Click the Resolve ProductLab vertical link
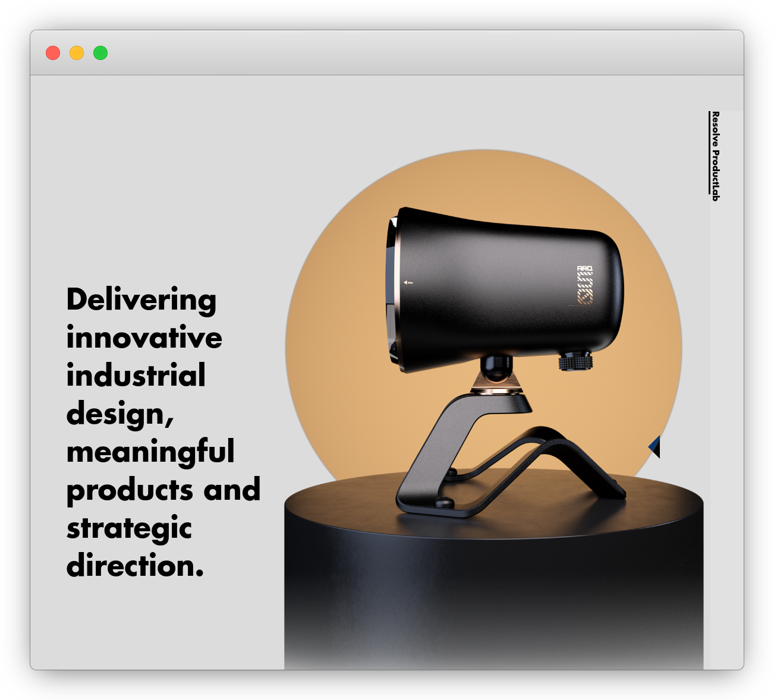This screenshot has height=700, width=774. click(715, 156)
